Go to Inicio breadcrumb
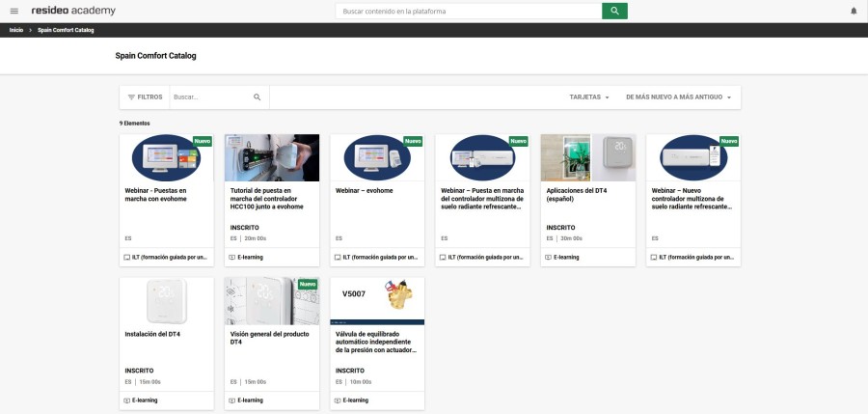 point(16,30)
